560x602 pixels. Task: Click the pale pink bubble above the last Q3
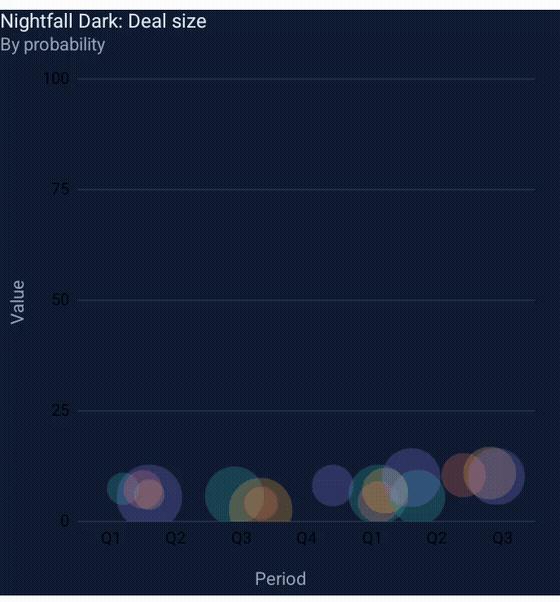click(490, 473)
